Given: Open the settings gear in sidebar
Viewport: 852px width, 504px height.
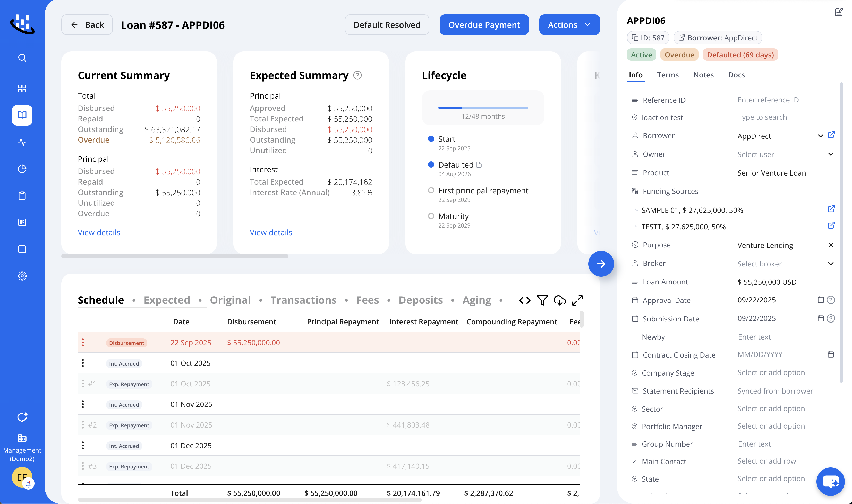Looking at the screenshot, I should pos(22,276).
